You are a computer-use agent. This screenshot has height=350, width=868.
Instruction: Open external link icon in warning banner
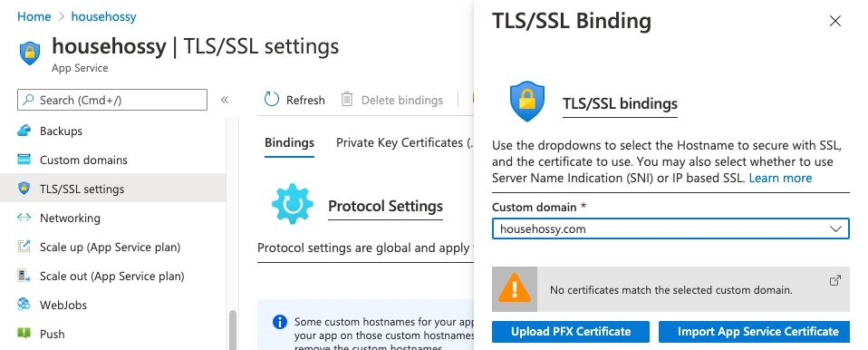[x=835, y=280]
